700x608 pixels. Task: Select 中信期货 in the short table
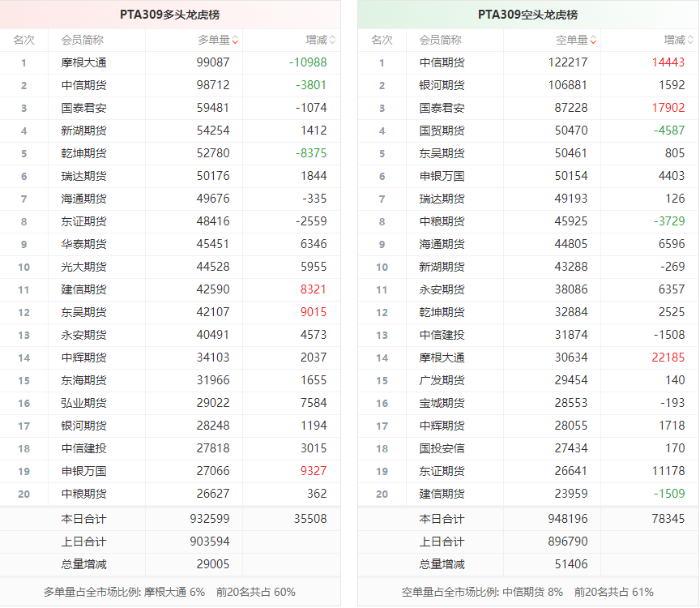coord(442,62)
